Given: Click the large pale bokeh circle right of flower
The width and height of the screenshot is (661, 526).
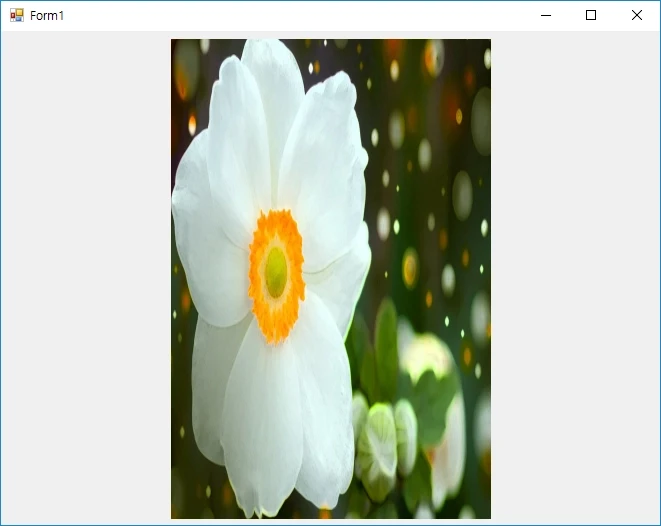Looking at the screenshot, I should (x=462, y=194).
